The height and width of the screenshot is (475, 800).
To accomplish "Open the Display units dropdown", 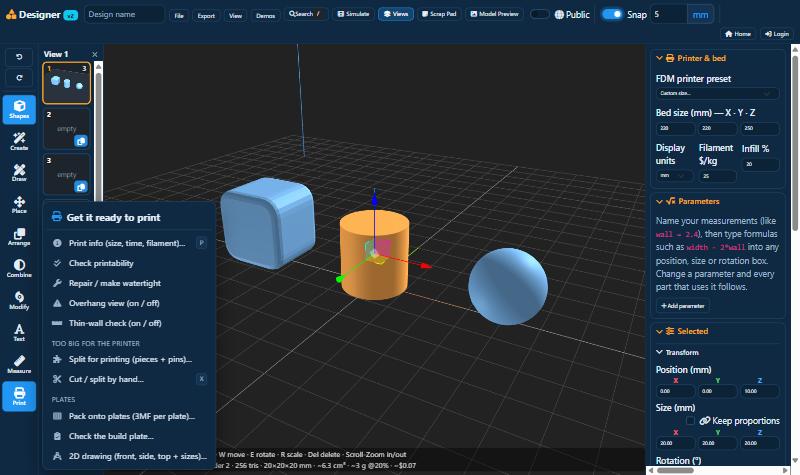I will 674,176.
